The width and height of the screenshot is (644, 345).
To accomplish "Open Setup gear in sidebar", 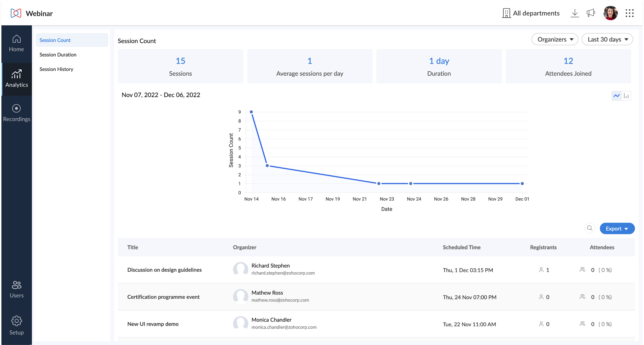I will pyautogui.click(x=16, y=325).
